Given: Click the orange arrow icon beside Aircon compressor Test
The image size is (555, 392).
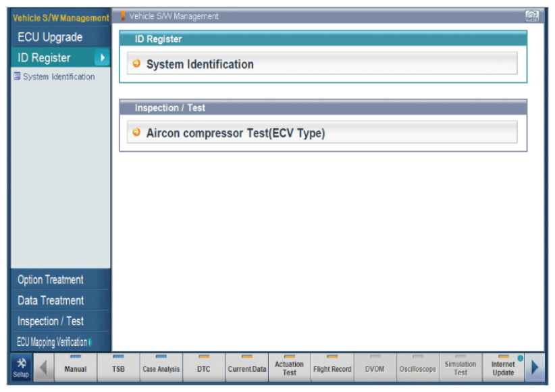Looking at the screenshot, I should (x=136, y=132).
